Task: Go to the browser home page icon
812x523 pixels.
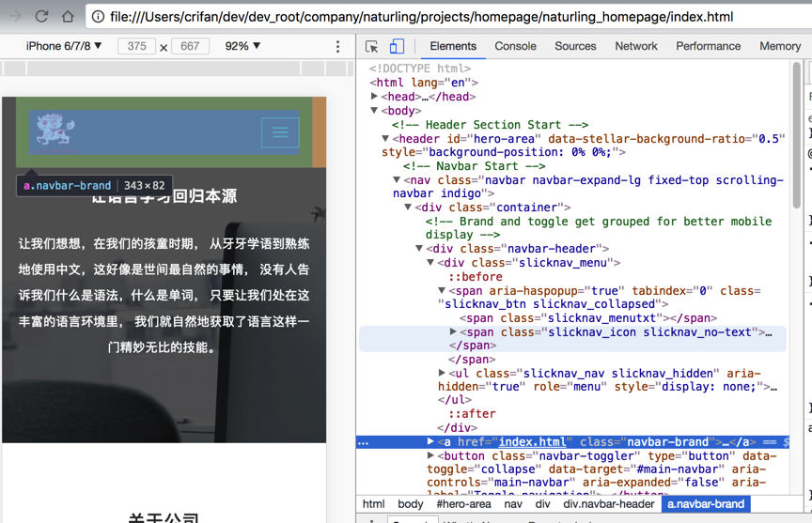Action: pyautogui.click(x=68, y=17)
